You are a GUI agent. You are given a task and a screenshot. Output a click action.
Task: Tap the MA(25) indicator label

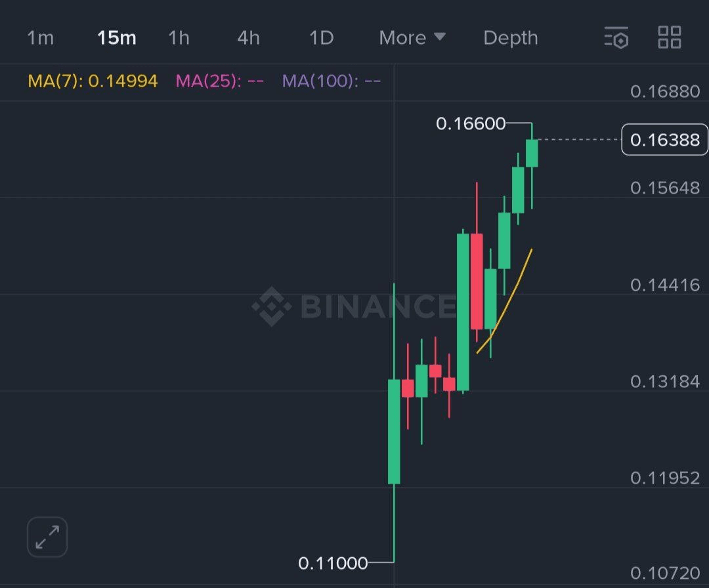pyautogui.click(x=220, y=81)
